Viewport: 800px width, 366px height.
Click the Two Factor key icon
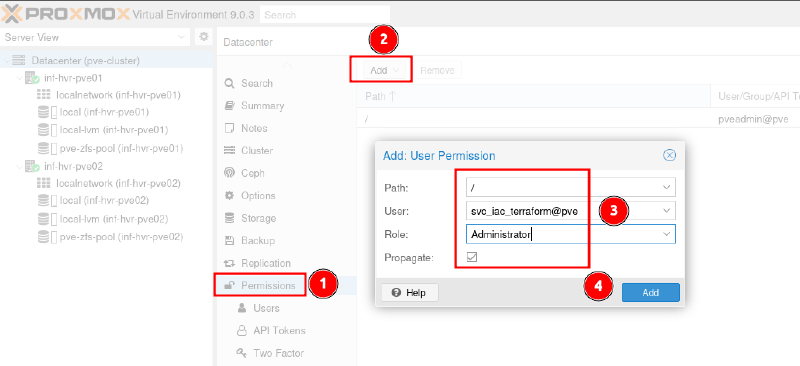point(242,353)
